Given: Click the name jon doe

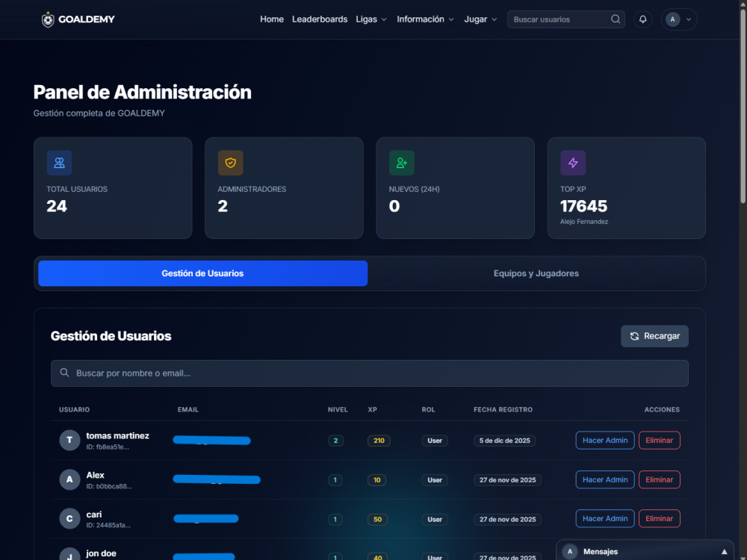Looking at the screenshot, I should 101,553.
